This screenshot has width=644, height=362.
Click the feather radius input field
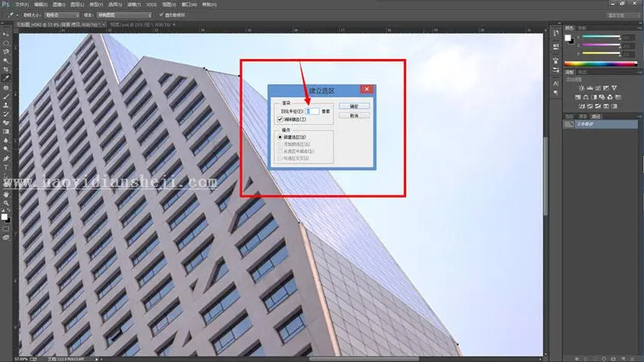pos(312,111)
